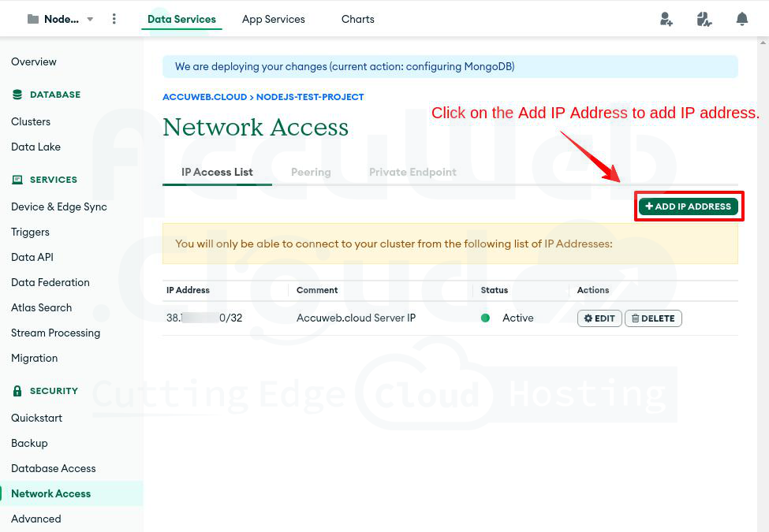Open the Private Endpoint tab
Image resolution: width=769 pixels, height=532 pixels.
coord(412,172)
